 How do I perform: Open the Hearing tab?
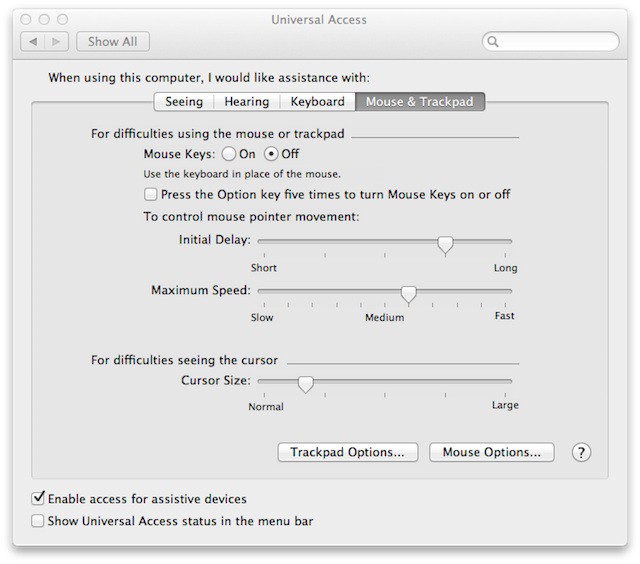tap(246, 102)
